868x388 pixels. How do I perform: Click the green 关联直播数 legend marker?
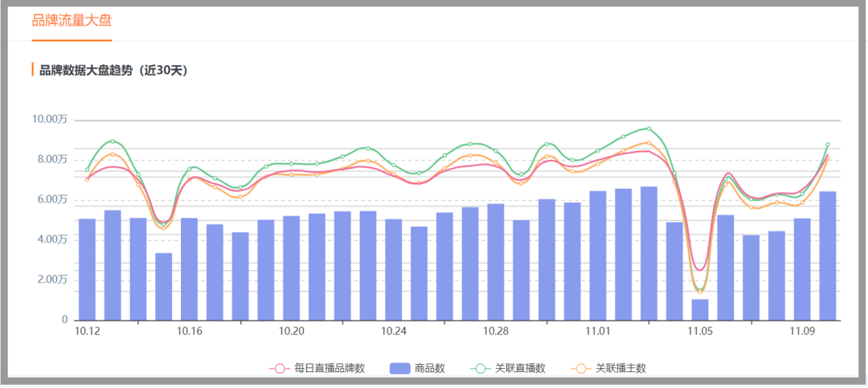pos(481,369)
